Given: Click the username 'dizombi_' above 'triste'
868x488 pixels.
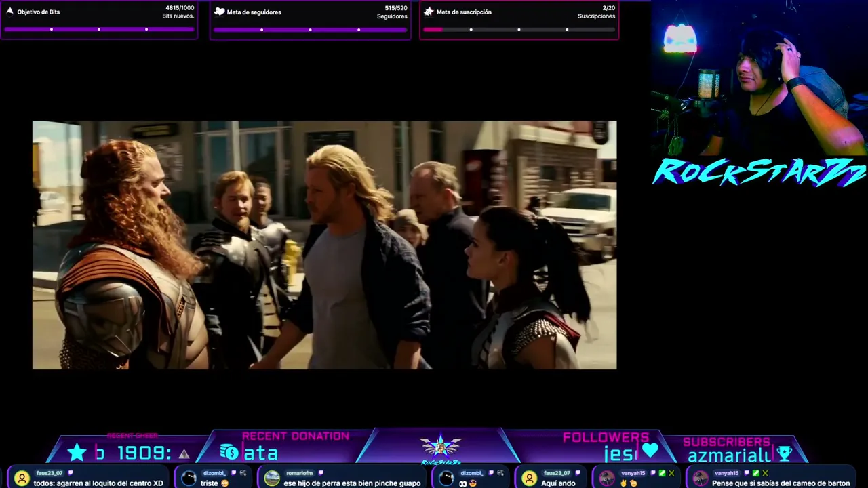Looking at the screenshot, I should (214, 473).
